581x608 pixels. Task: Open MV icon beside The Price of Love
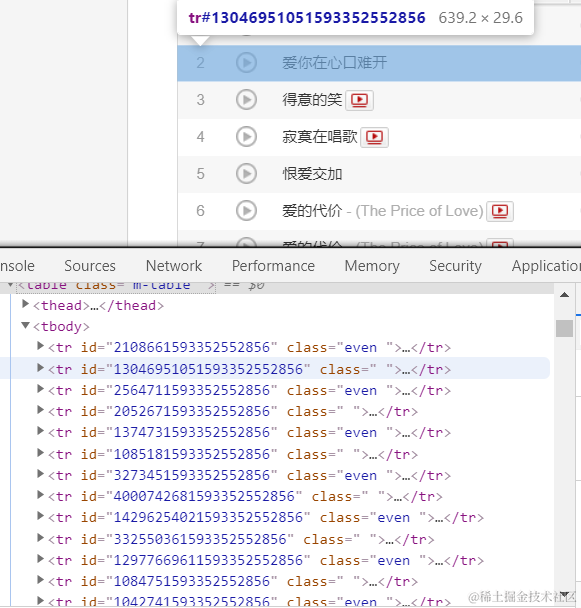pyautogui.click(x=500, y=211)
